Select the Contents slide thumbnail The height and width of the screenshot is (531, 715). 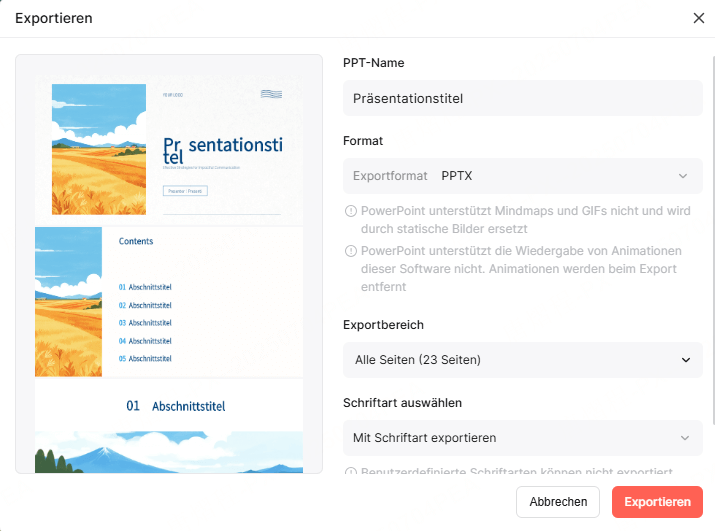tap(169, 302)
